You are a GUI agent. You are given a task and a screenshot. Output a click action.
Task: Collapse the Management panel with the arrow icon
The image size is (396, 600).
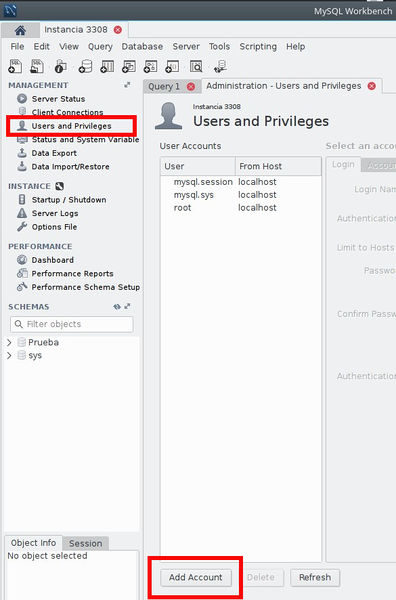[x=127, y=85]
